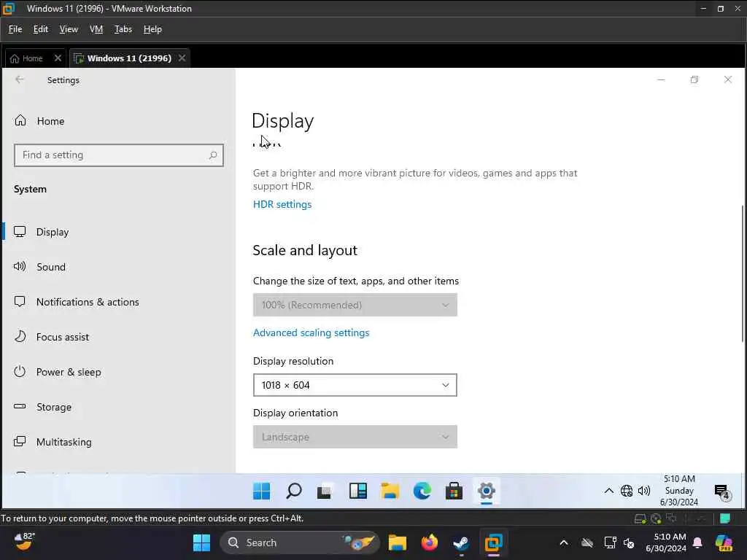
Task: Click the Settings page vertical scrollbar
Action: pyautogui.click(x=742, y=273)
